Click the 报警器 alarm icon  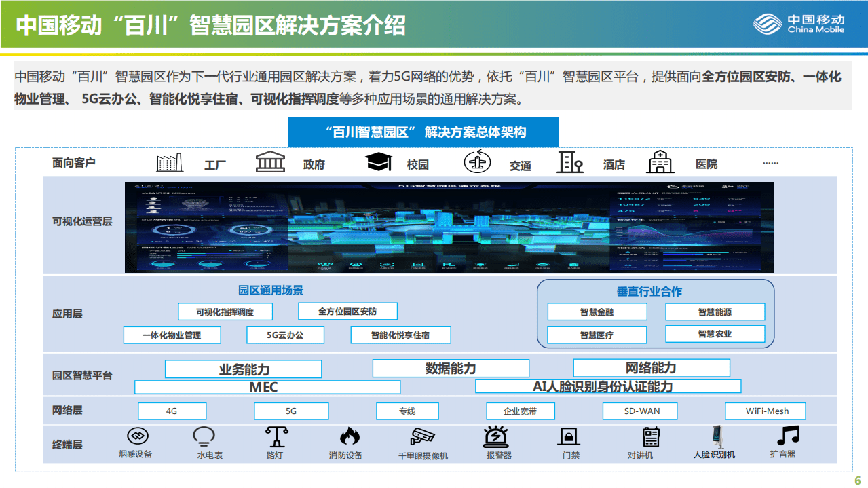pos(497,436)
